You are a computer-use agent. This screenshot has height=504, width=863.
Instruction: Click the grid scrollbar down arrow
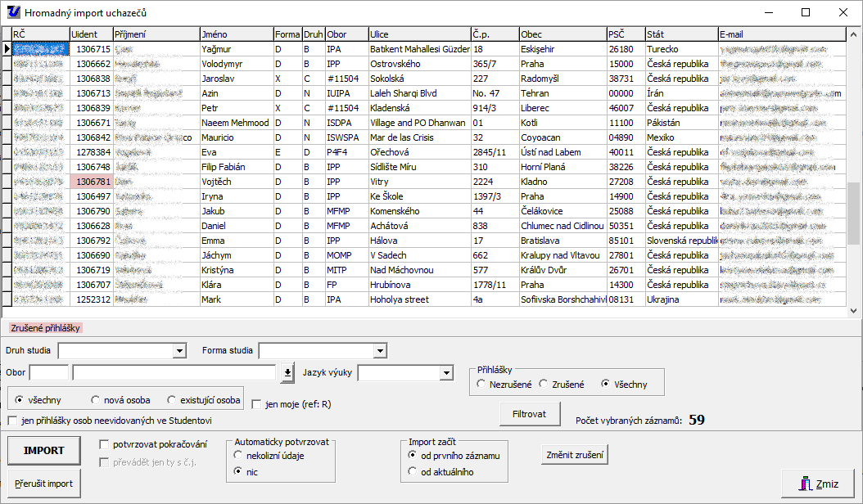pos(853,311)
